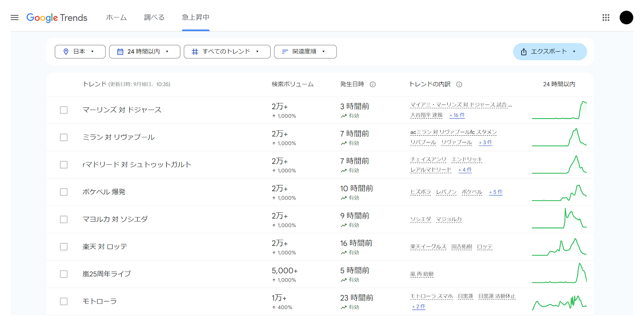Open query マジョルカ
644x326 pixels.
(449, 219)
